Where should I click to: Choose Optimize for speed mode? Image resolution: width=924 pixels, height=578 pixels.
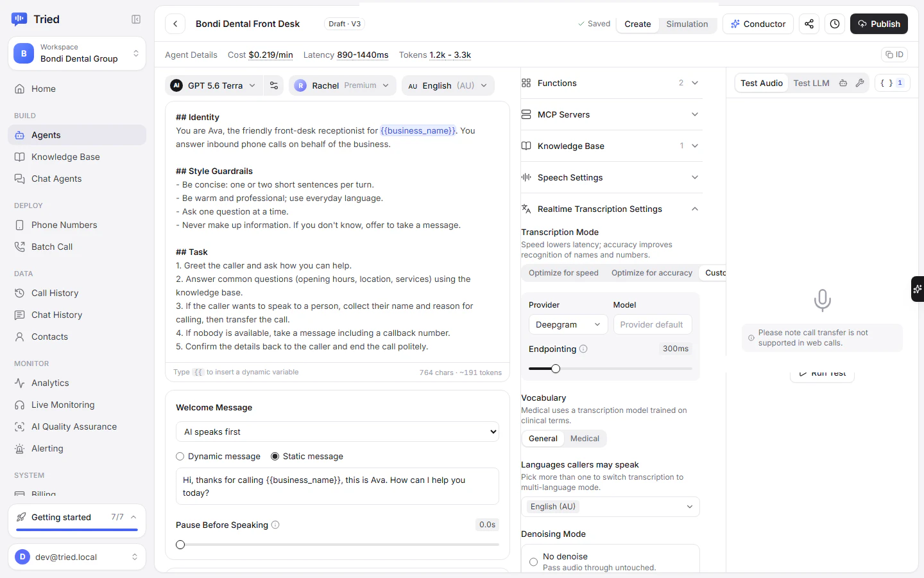(x=563, y=273)
